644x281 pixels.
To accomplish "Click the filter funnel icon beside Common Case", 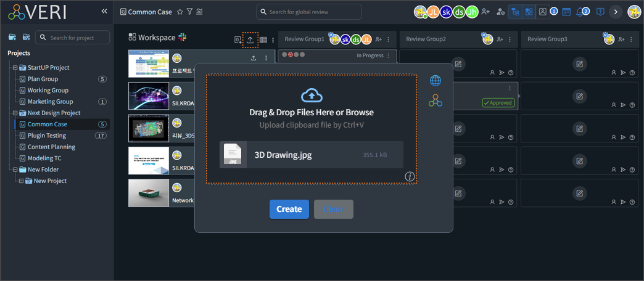I will (x=189, y=12).
